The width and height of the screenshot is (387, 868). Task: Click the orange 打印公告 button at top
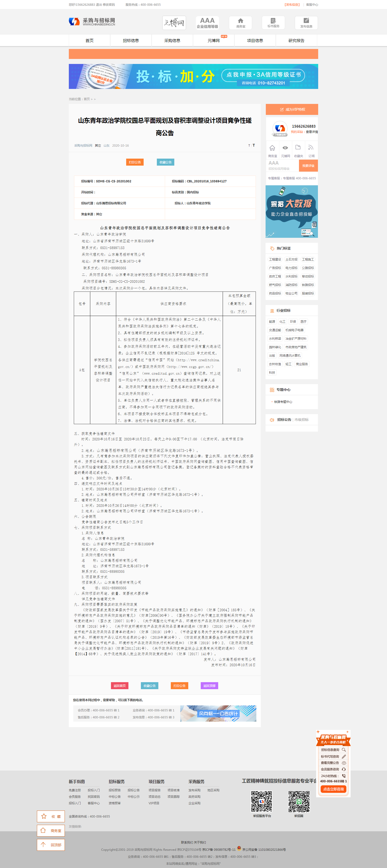tap(135, 162)
